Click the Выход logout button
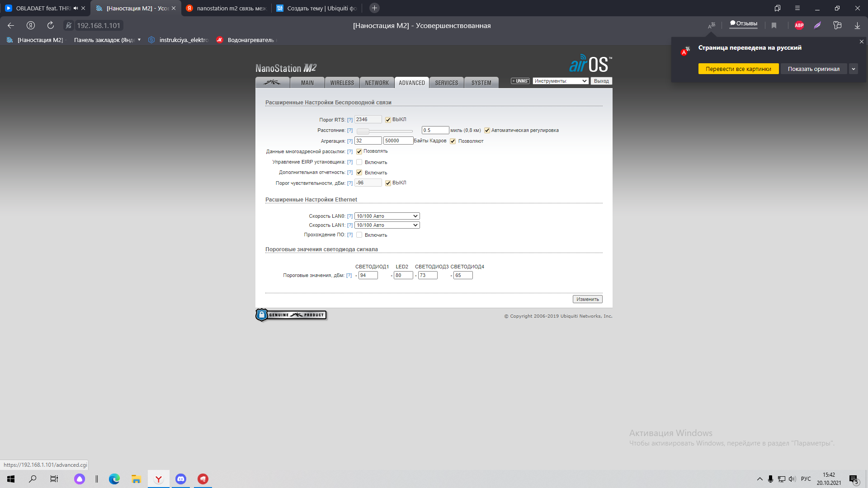The image size is (868, 488). 601,81
